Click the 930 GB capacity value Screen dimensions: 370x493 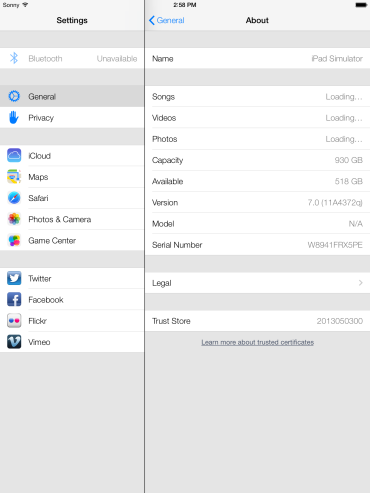click(x=348, y=160)
